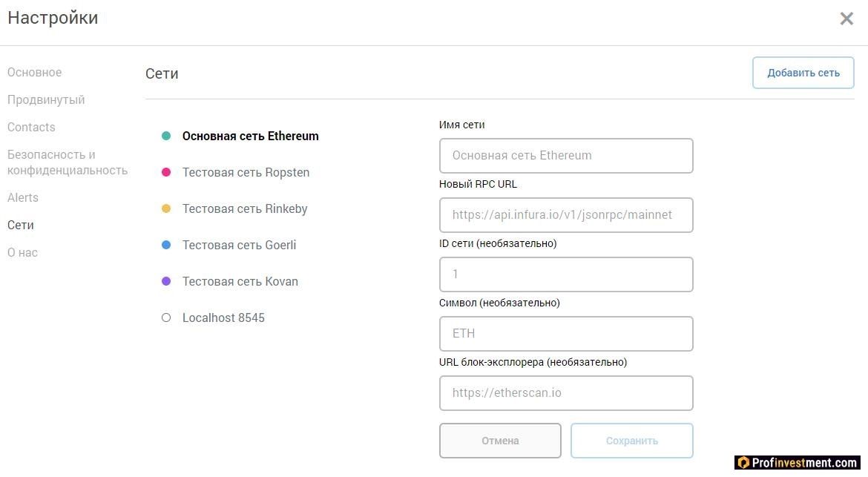Go to Contacts settings section
This screenshot has width=868, height=477.
click(x=31, y=127)
